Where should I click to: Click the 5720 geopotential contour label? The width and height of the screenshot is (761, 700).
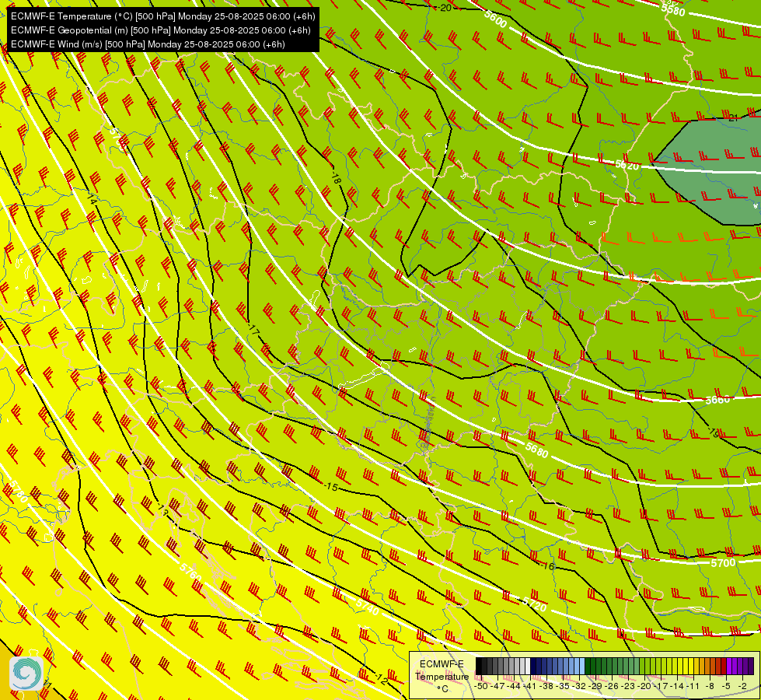click(x=535, y=604)
